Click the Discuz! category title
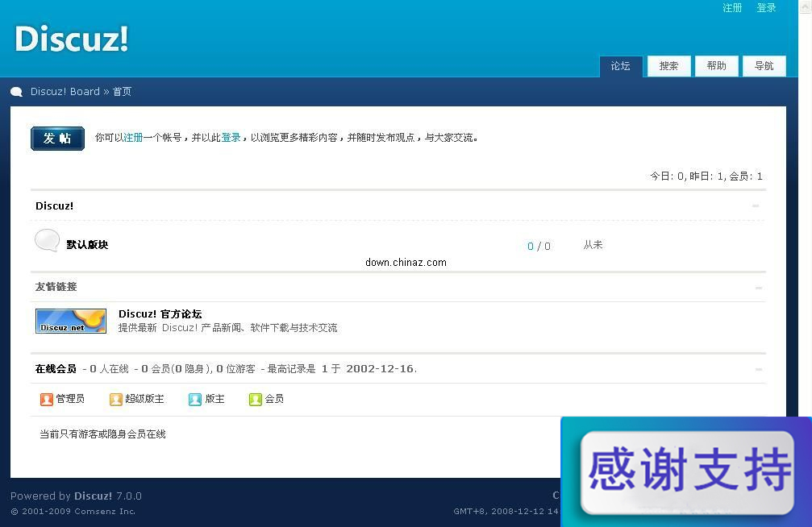 click(x=54, y=206)
